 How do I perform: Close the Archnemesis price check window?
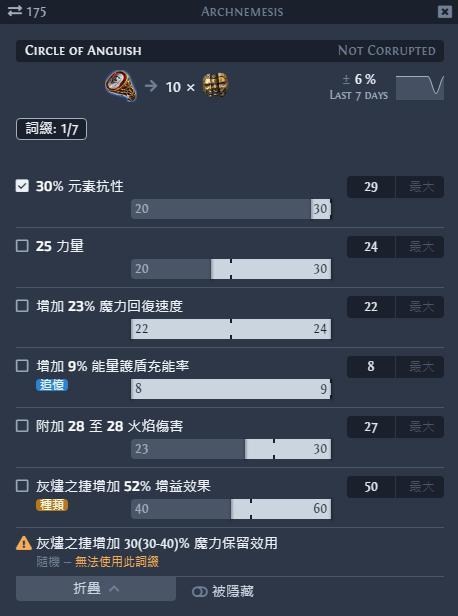(x=444, y=12)
